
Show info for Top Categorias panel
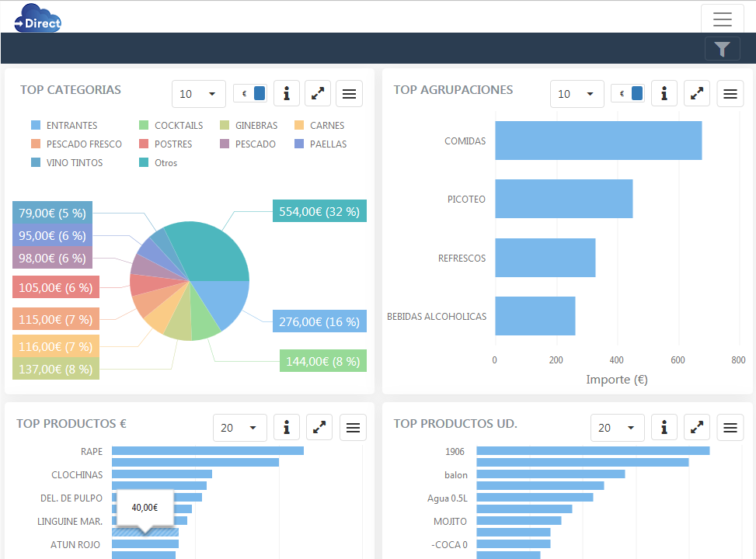(287, 94)
